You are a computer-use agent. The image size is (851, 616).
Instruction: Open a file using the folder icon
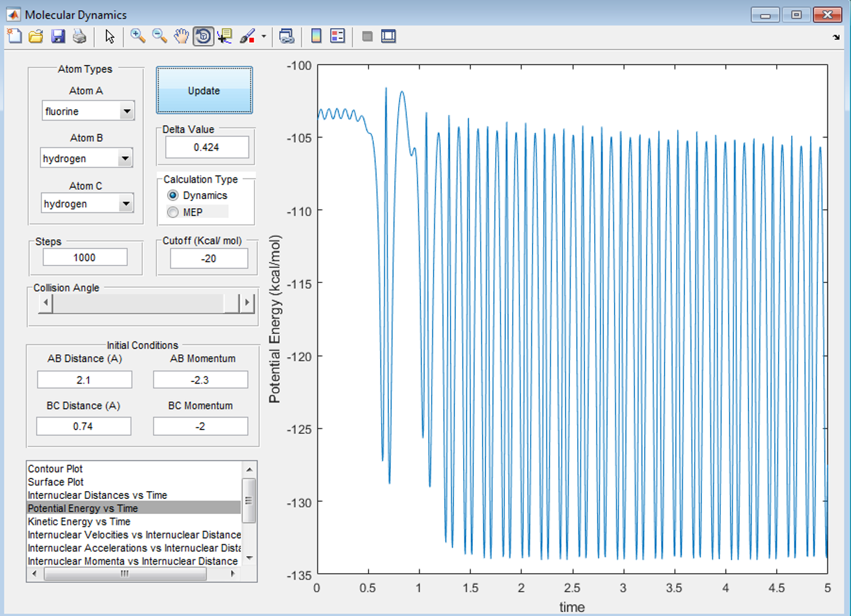point(36,36)
